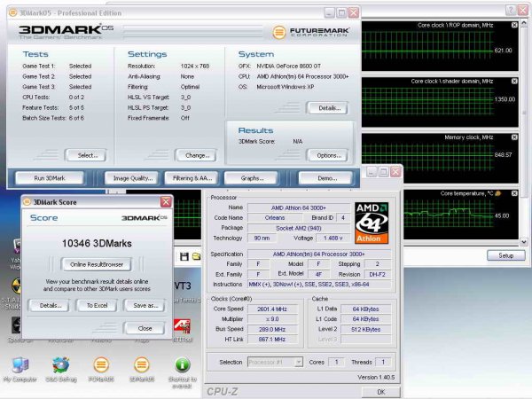Click the monitoring window scrollbar up arrow
532x399 pixels.
coord(524,24)
